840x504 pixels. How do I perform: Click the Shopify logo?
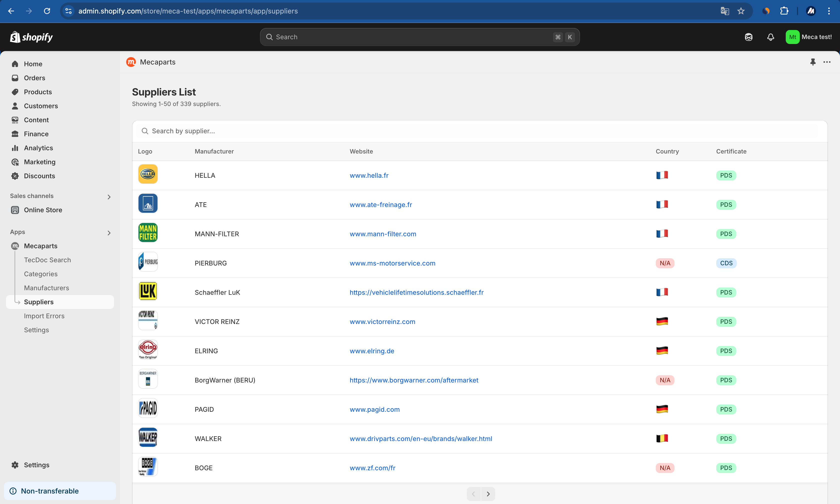(31, 37)
